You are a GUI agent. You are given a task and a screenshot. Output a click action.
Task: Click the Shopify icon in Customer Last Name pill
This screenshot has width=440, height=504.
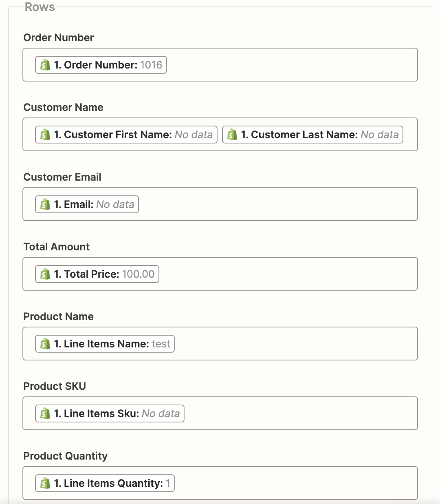click(x=232, y=134)
